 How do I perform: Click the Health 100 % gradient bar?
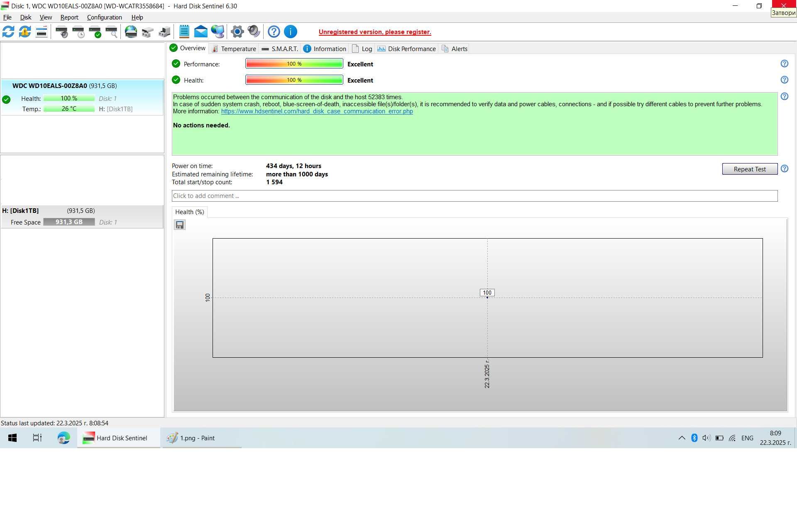[294, 80]
